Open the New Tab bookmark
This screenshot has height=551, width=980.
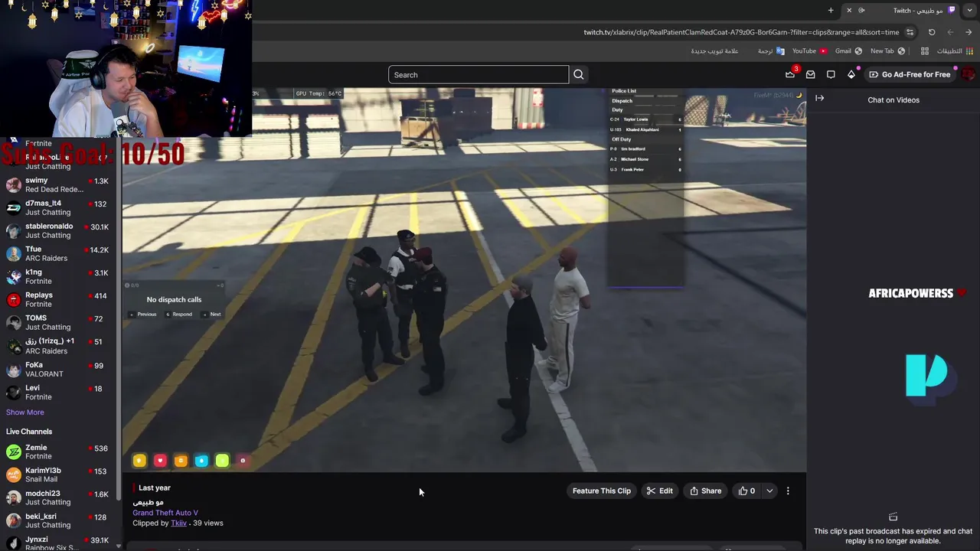click(x=887, y=51)
